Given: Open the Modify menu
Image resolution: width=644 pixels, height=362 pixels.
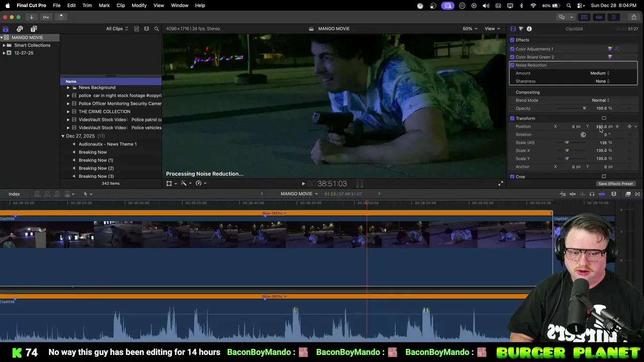Looking at the screenshot, I should (139, 6).
